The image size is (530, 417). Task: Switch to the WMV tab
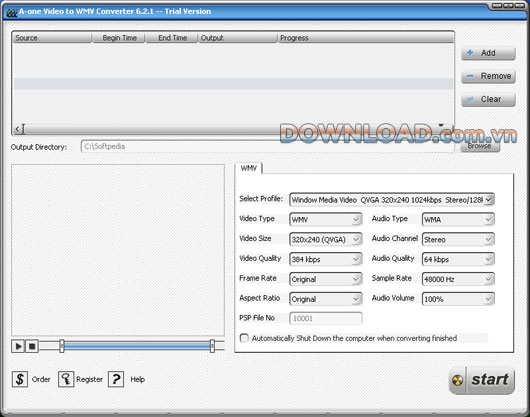click(x=248, y=168)
